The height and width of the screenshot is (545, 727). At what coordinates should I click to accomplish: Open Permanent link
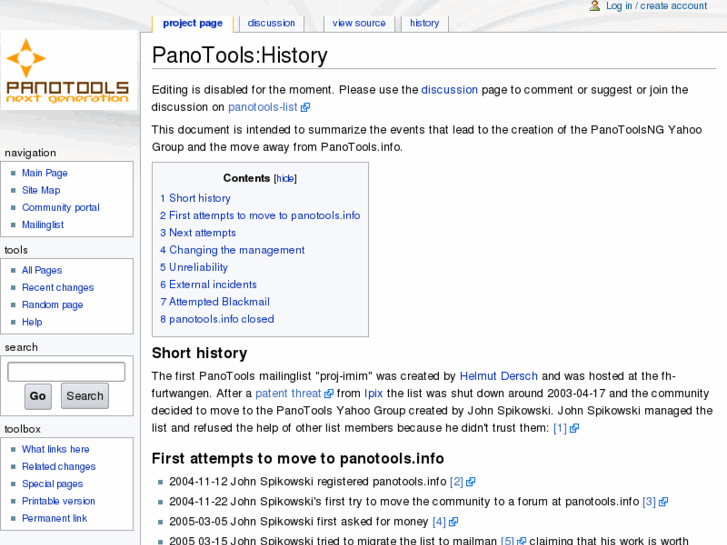pyautogui.click(x=54, y=518)
